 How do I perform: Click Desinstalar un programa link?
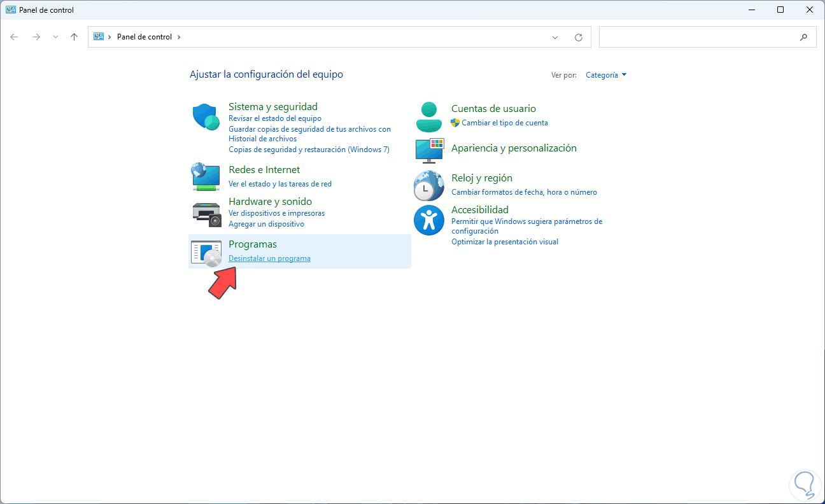pos(269,258)
